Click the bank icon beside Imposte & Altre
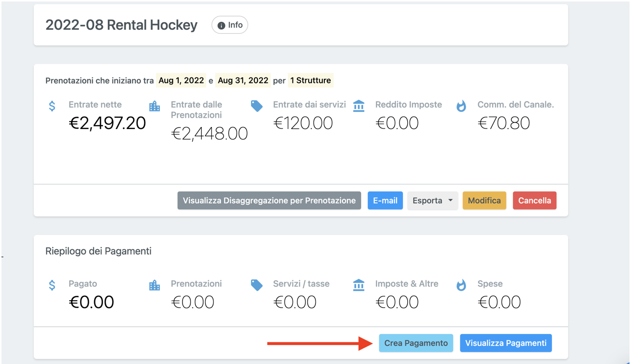Viewport: 631px width, 364px height. click(x=359, y=285)
